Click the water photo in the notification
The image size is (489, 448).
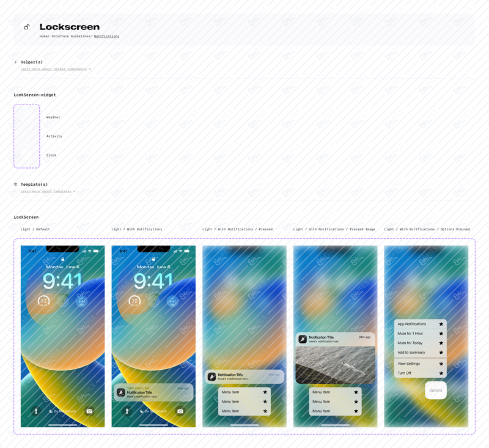point(335,365)
